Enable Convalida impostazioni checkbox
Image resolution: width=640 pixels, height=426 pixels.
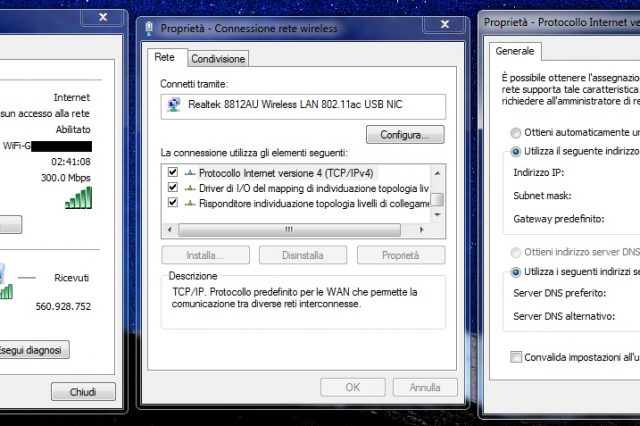pyautogui.click(x=516, y=357)
